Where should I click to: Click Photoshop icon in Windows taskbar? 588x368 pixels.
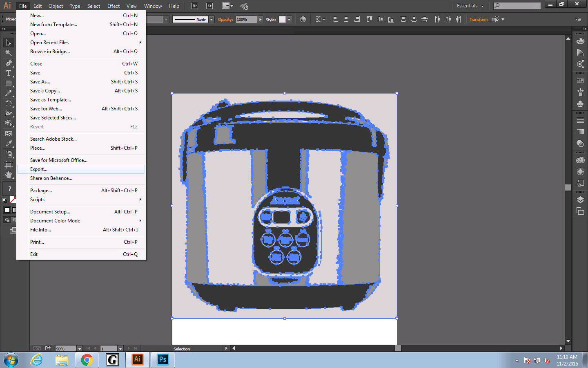point(163,360)
